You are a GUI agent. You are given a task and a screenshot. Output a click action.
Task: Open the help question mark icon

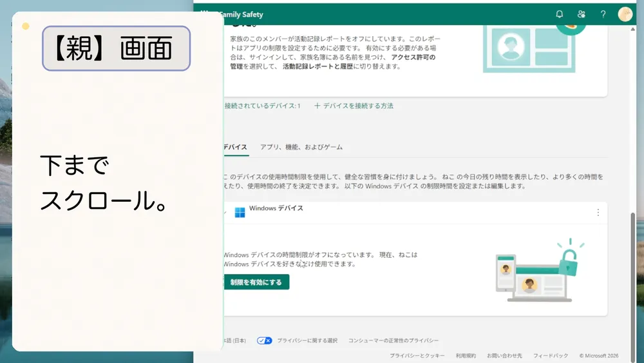[x=603, y=14]
